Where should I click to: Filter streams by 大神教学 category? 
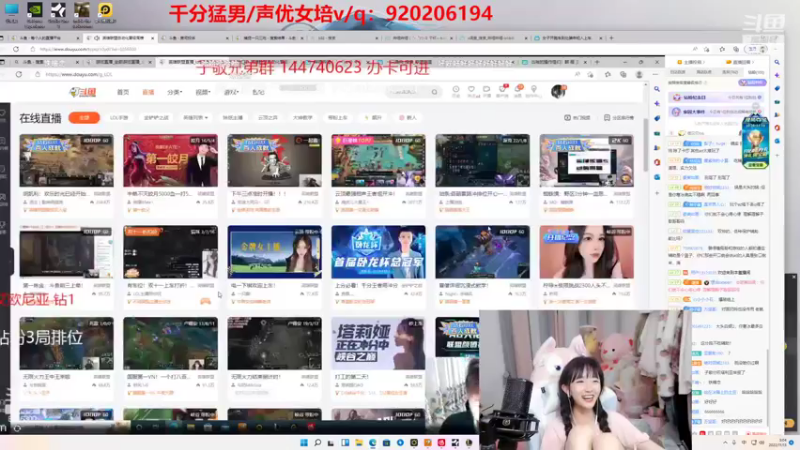pos(303,118)
